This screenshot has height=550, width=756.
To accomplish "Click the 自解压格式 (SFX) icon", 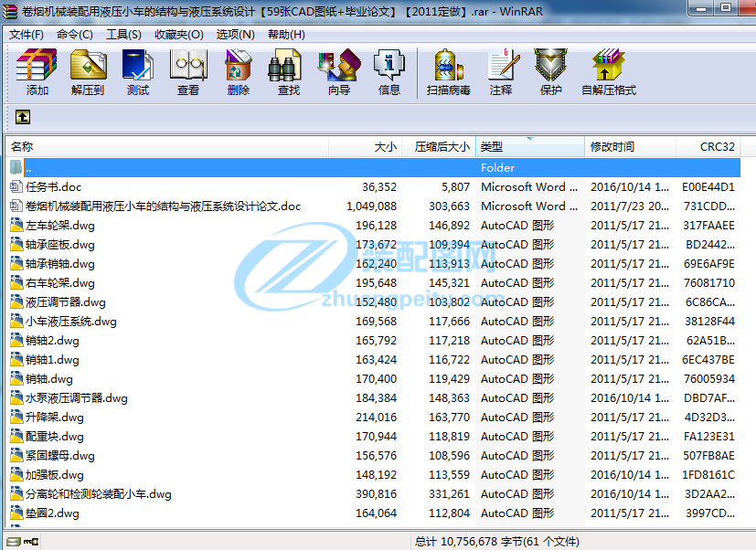I will coord(609,71).
